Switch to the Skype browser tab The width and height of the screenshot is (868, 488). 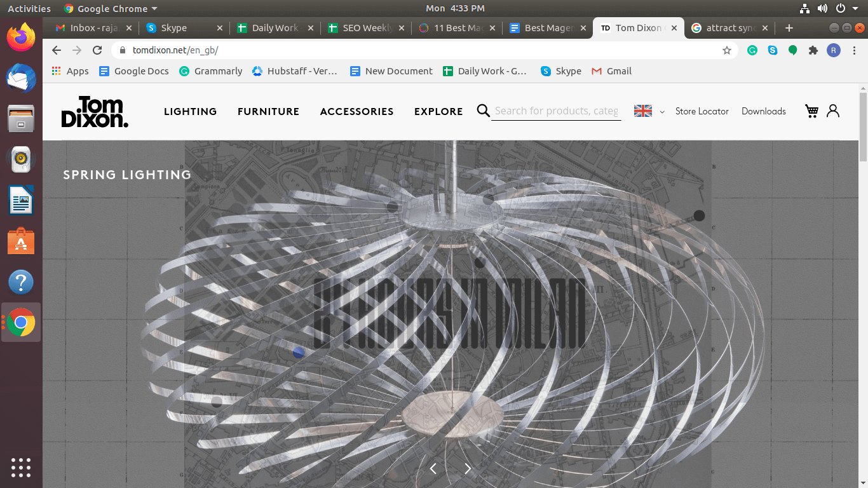tap(184, 28)
